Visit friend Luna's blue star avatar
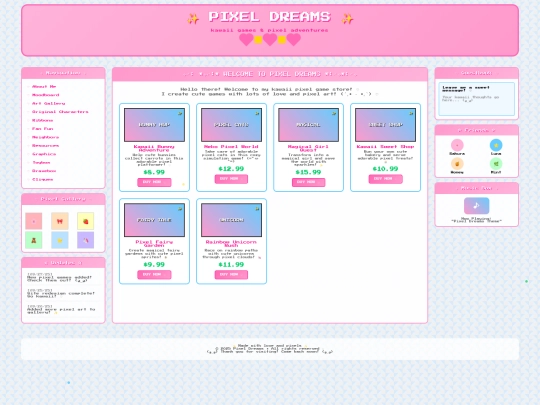The image size is (540, 405). point(496,145)
